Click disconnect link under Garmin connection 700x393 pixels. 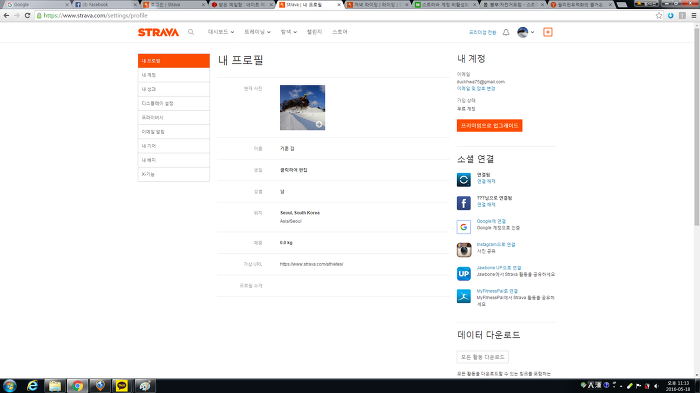pyautogui.click(x=486, y=181)
